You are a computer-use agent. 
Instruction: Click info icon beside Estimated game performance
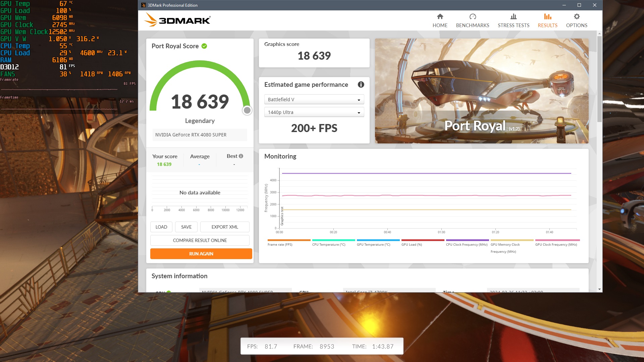tap(361, 85)
